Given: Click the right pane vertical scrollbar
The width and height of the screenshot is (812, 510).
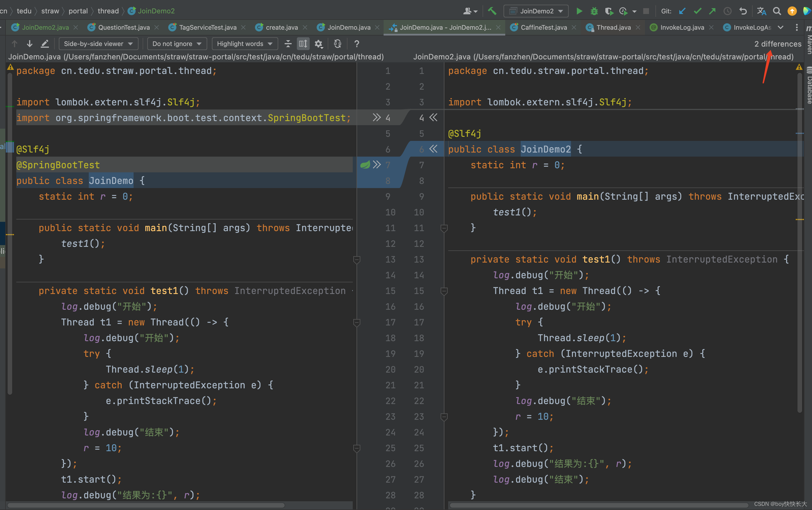Looking at the screenshot, I should point(799,243).
